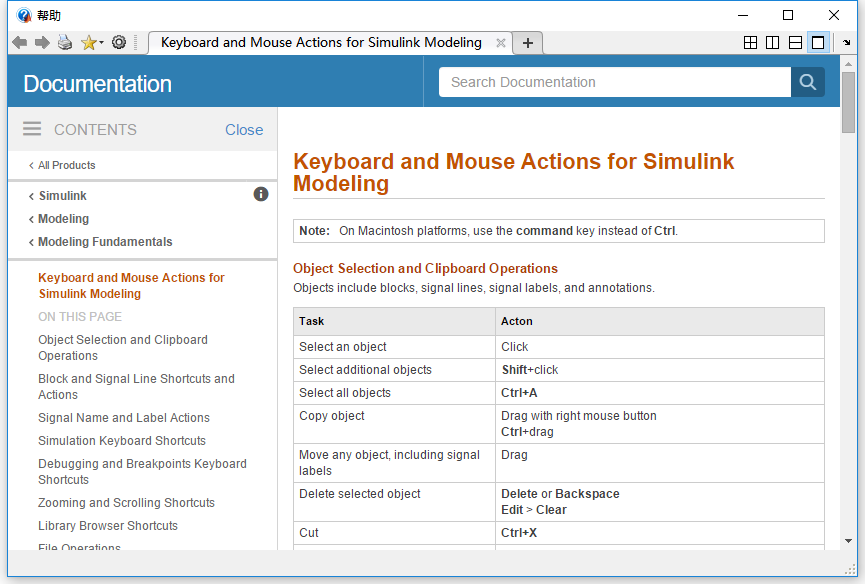
Task: Tile all tabs in grid layout
Action: click(751, 43)
